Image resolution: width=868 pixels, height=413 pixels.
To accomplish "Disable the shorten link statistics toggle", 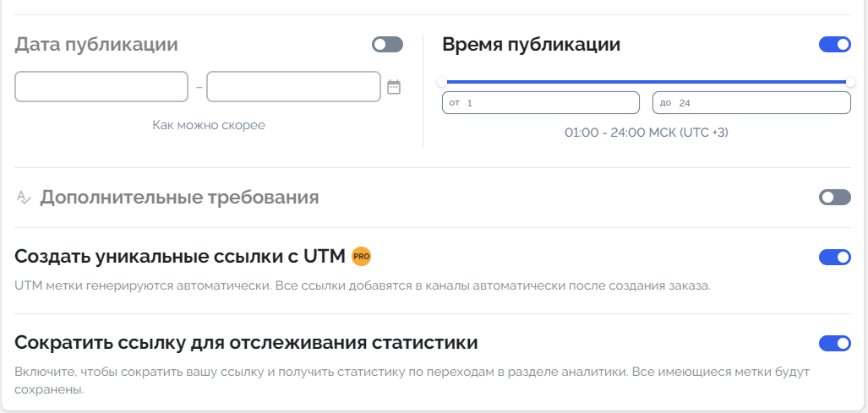I will (834, 343).
